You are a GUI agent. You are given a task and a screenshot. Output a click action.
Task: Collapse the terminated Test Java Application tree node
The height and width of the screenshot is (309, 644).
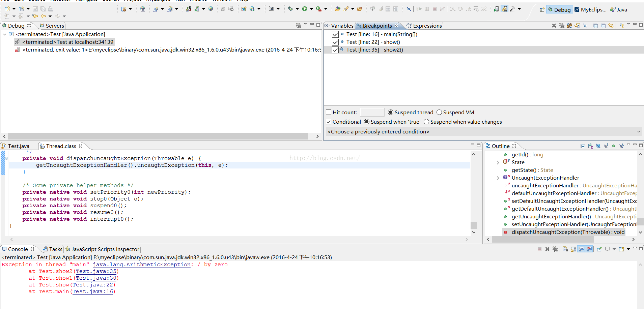coord(4,34)
